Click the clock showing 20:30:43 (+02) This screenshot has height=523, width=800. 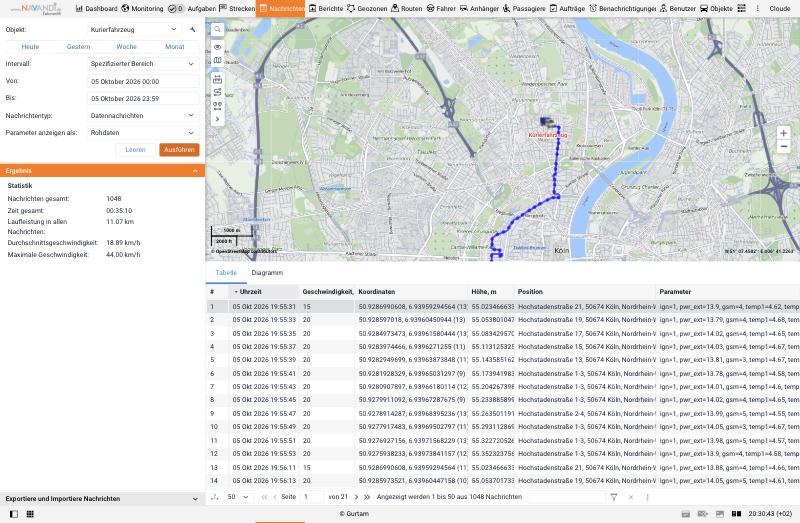pos(770,514)
